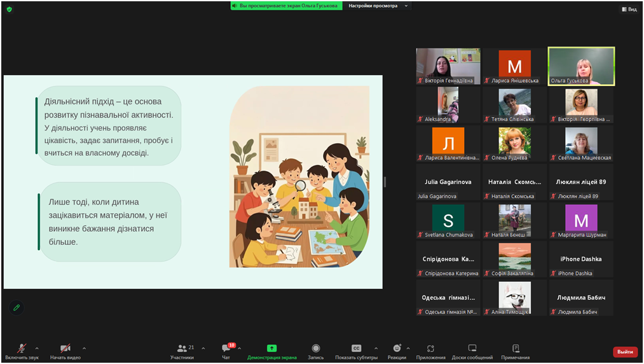Turn on camera with Начать видео
Viewport: 644px width, 364px height.
pyautogui.click(x=65, y=351)
